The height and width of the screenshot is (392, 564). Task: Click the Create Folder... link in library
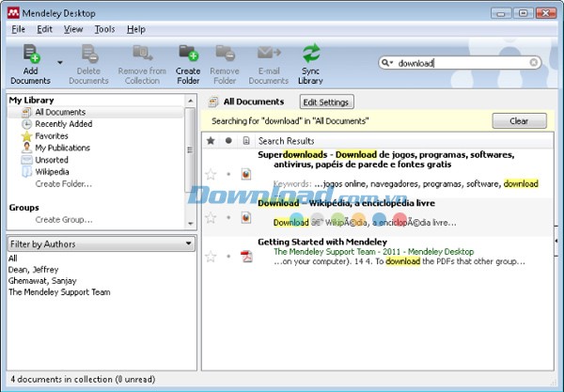[x=64, y=183]
